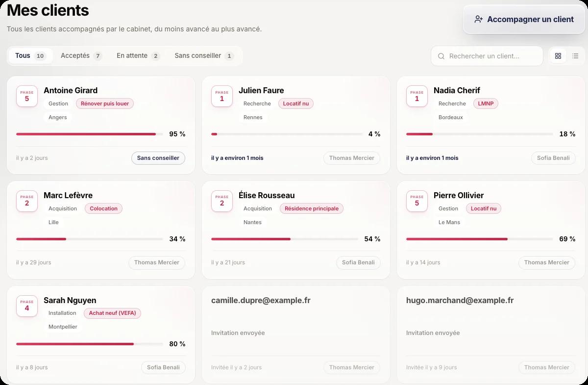Viewport: 588px width, 385px height.
Task: Click Phase 4 badge for Sarah Nguyen
Action: tap(27, 306)
